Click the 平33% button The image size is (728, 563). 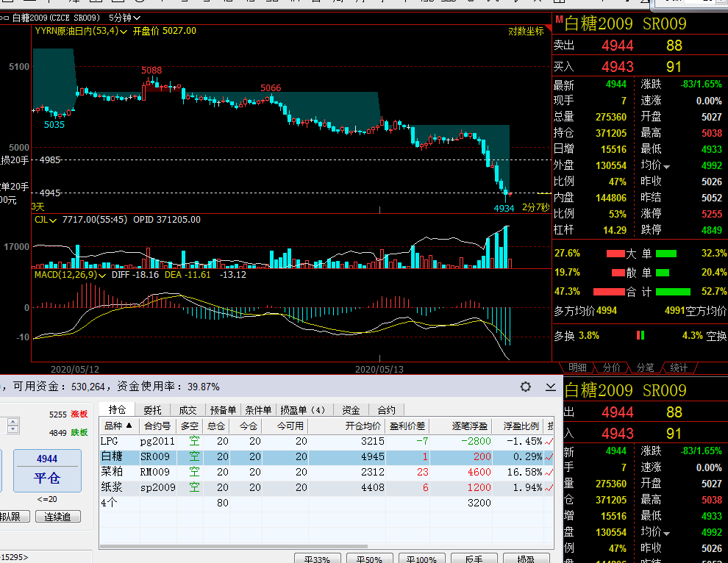(317, 559)
